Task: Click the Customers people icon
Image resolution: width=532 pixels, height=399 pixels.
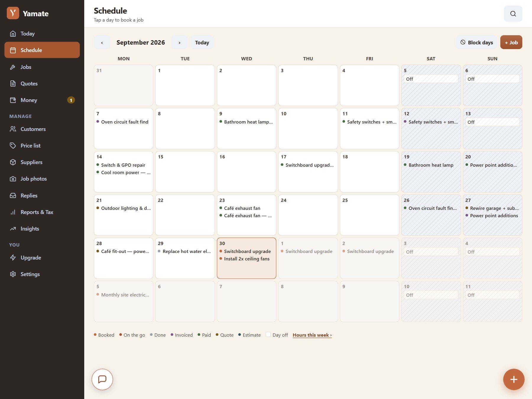Action: pos(13,129)
